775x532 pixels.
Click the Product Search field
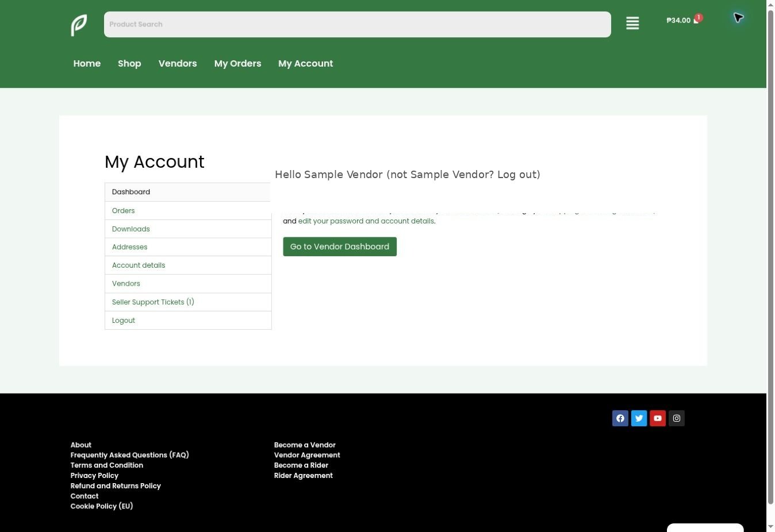click(x=358, y=24)
